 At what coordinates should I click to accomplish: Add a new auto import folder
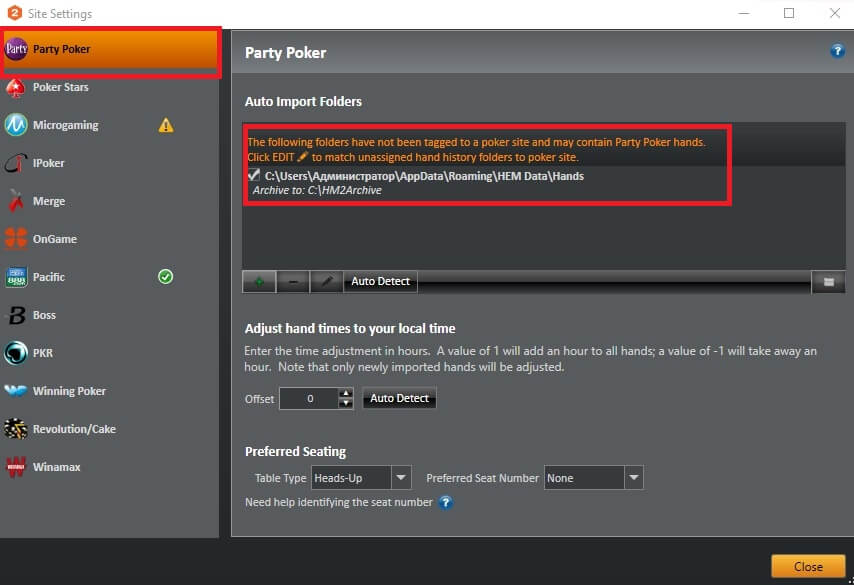259,282
